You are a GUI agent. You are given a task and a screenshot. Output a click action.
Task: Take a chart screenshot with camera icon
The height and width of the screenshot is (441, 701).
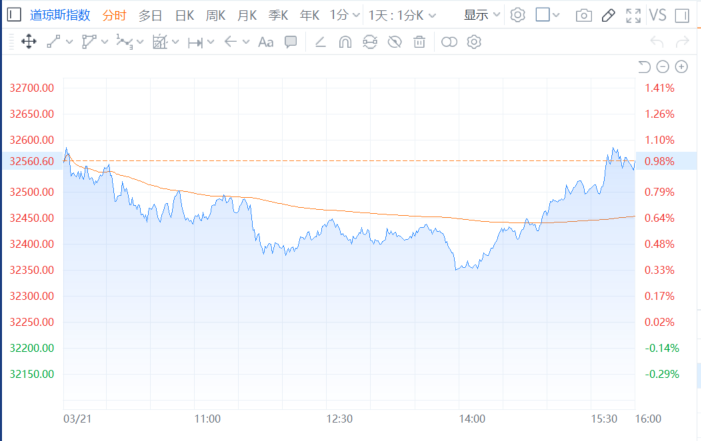coord(584,15)
